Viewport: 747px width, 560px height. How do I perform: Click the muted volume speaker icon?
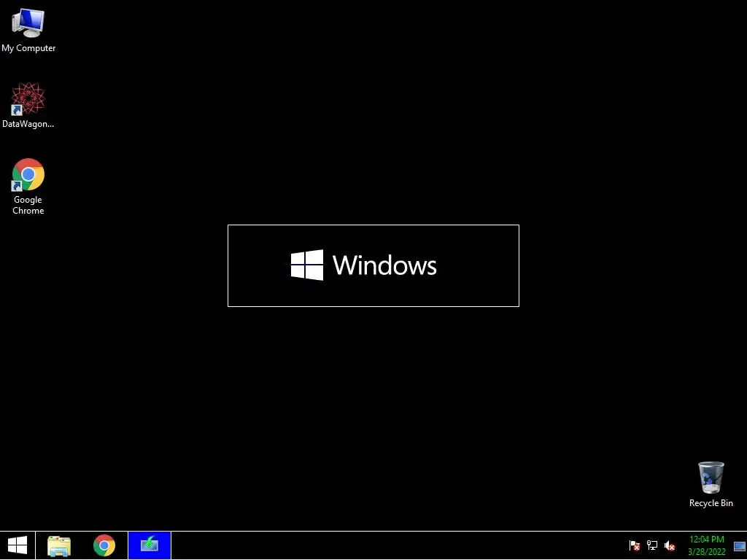[670, 545]
